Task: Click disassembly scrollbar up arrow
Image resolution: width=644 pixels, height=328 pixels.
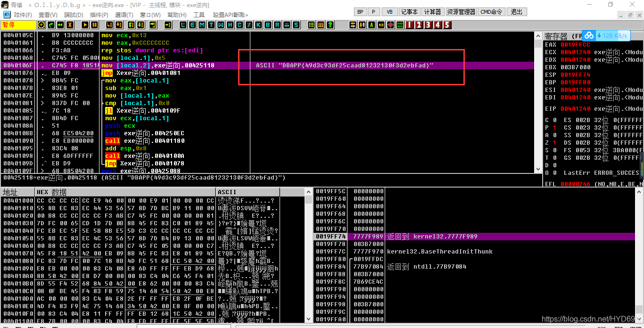Action: coord(538,36)
